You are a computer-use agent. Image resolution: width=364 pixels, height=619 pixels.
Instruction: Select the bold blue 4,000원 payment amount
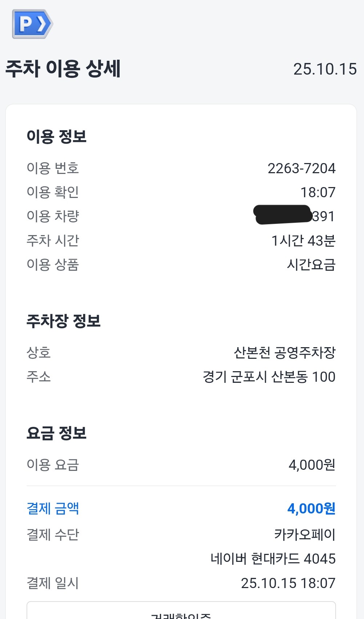pyautogui.click(x=311, y=508)
